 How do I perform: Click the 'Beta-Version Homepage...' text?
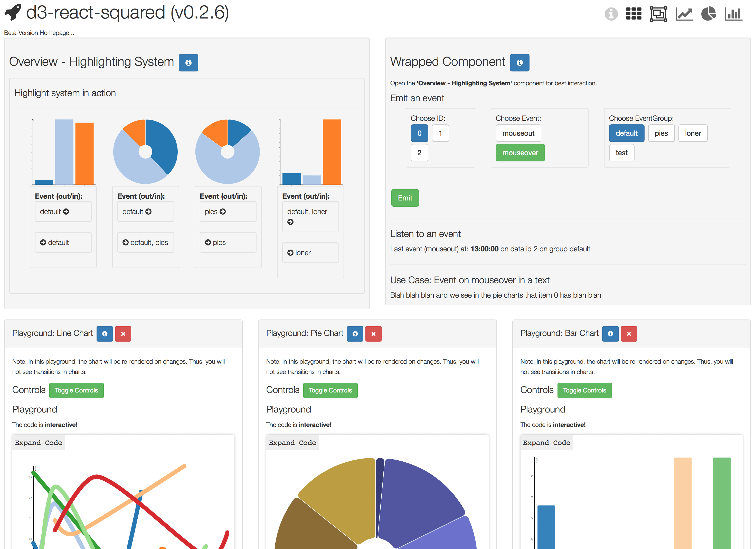[x=39, y=33]
